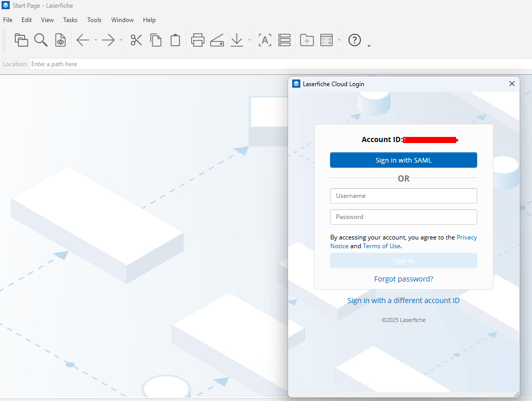532x401 pixels.
Task: Click the bracketed A text icon
Action: [x=264, y=40]
